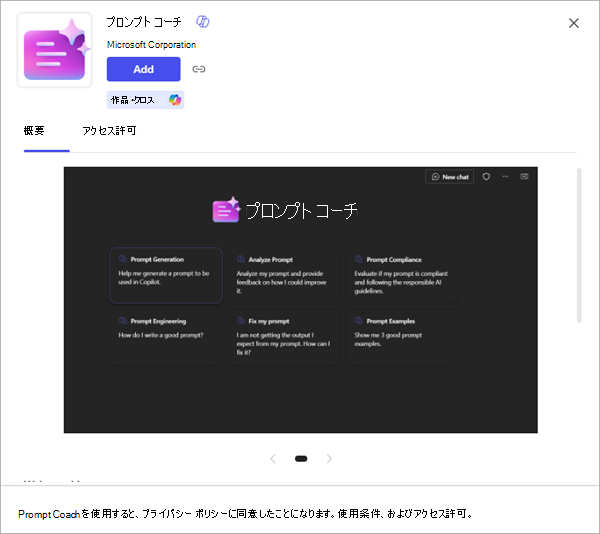Click the panel layout icon in preview
The image size is (600, 534).
coord(524,176)
